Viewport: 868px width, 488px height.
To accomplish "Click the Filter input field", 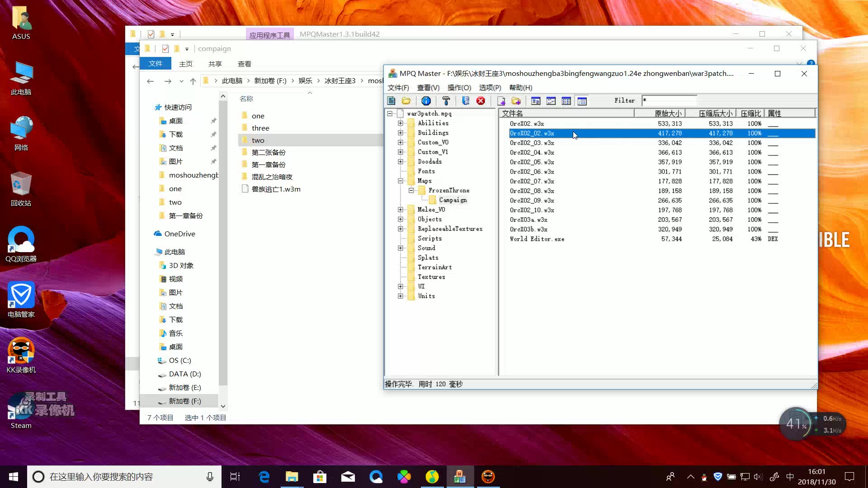I will (669, 100).
